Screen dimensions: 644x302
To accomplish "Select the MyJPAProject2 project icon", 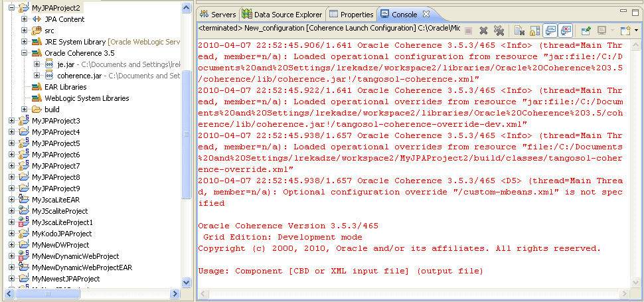I will pyautogui.click(x=23, y=7).
